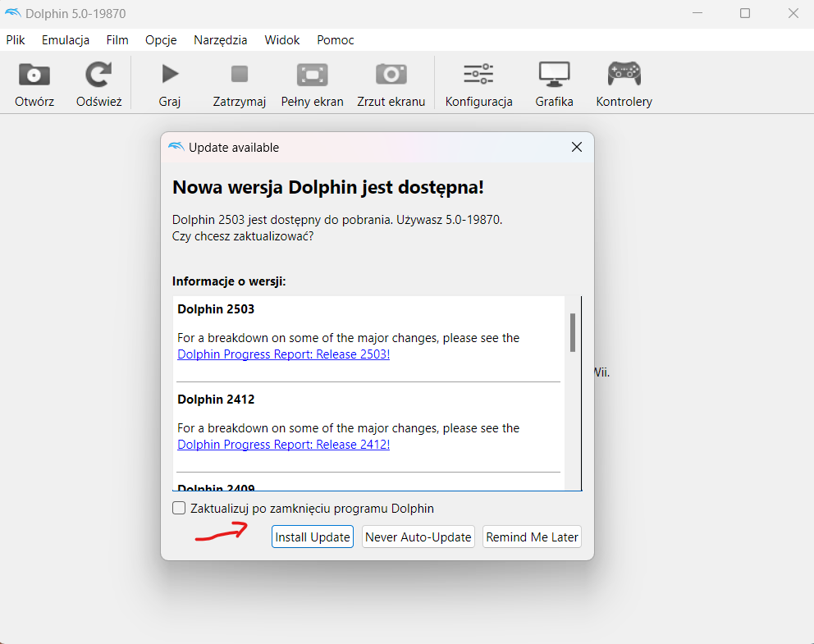
Task: Toggle fullscreen with Pełny ekran icon
Action: pyautogui.click(x=312, y=75)
